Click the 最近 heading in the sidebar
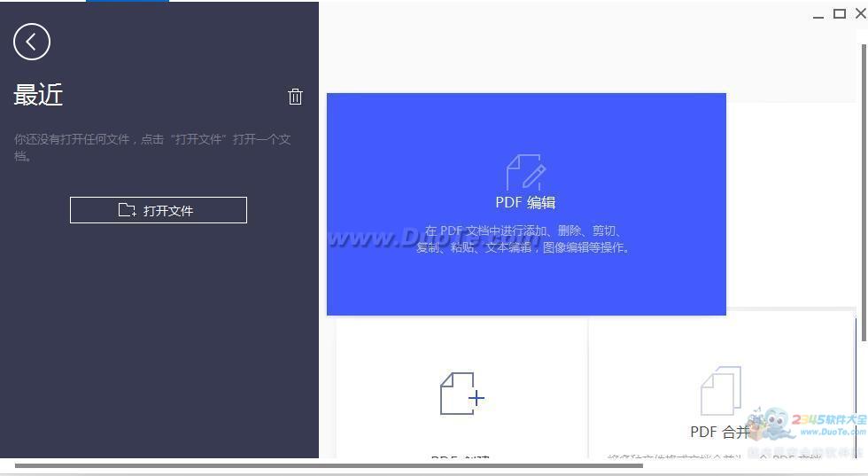 point(38,96)
